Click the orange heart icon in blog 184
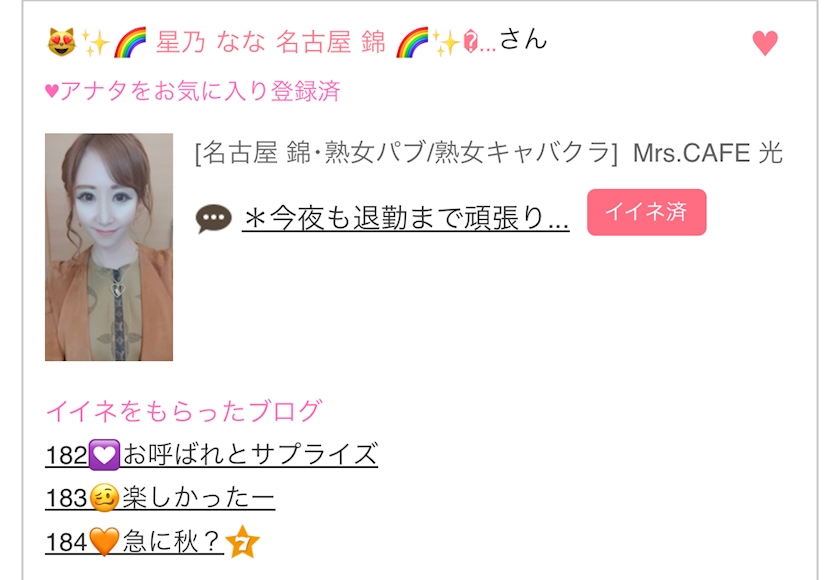 (104, 541)
